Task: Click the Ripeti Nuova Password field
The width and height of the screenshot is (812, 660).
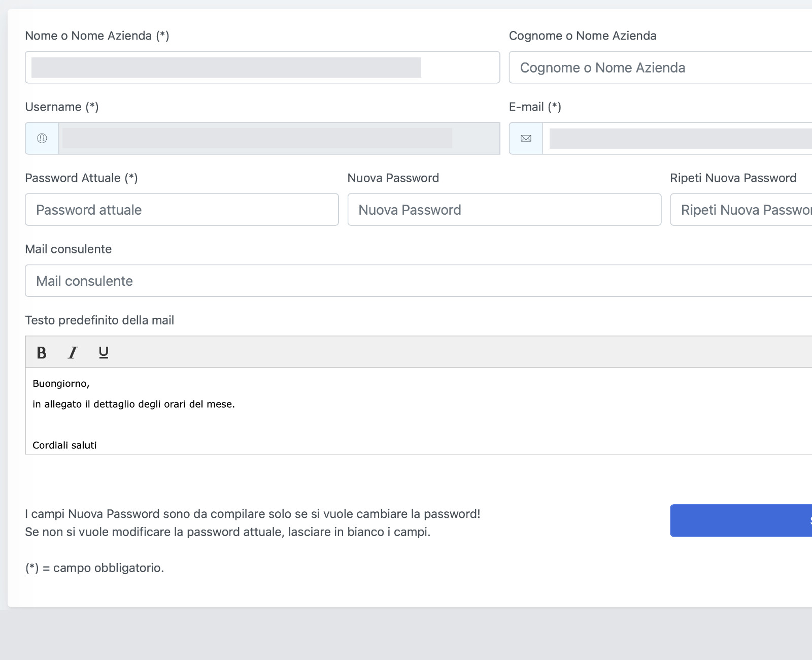Action: (741, 210)
